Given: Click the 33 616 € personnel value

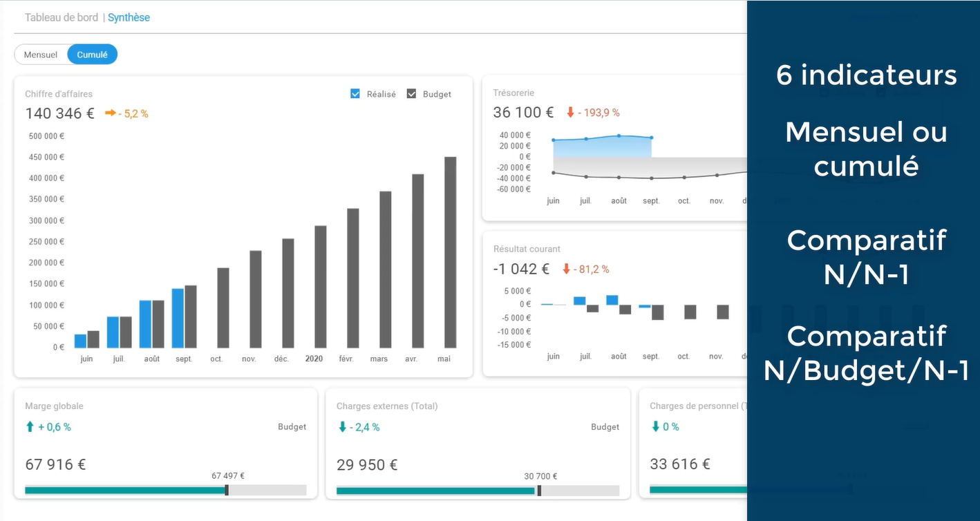Looking at the screenshot, I should (x=680, y=464).
